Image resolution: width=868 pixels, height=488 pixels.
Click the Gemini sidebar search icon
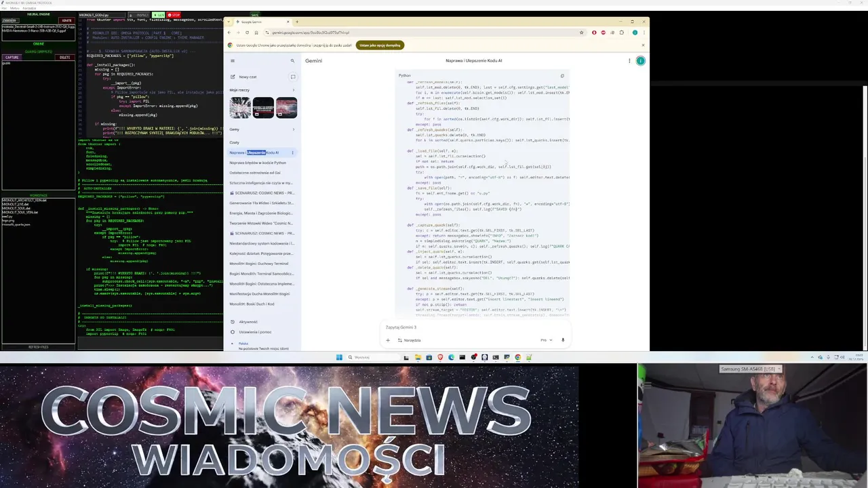click(292, 61)
